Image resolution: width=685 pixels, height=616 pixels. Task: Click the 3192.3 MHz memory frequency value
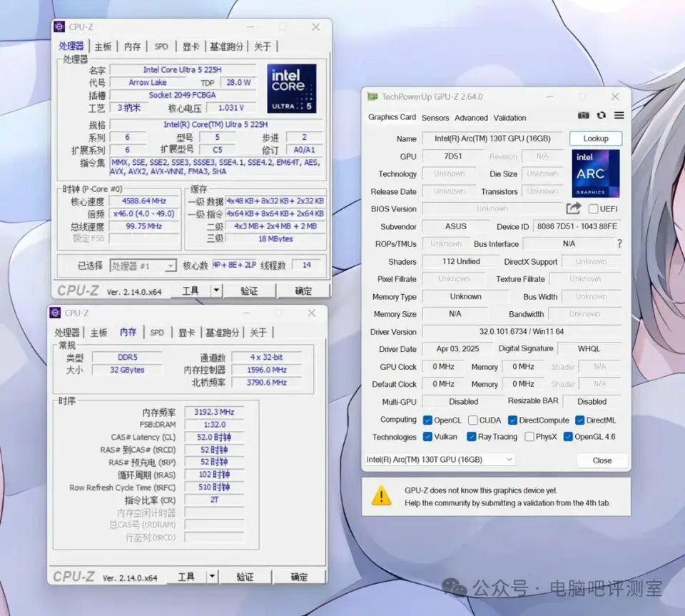coord(214,412)
